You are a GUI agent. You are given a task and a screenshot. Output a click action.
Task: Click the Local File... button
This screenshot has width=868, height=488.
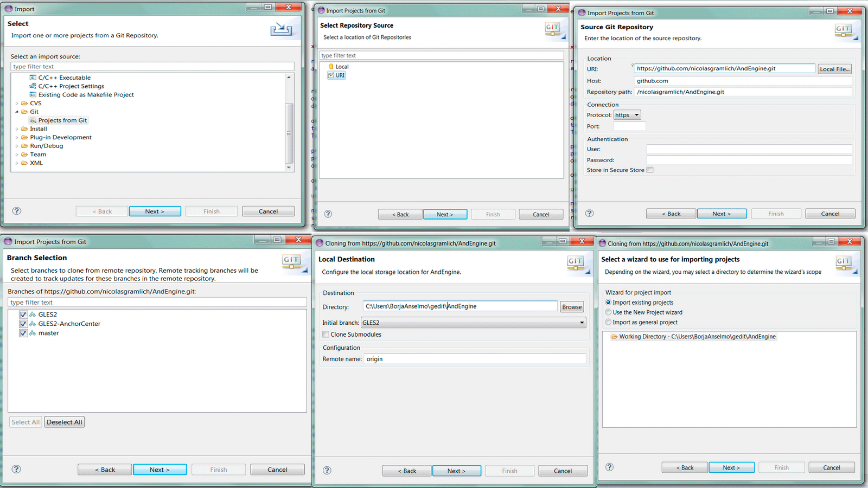(834, 69)
